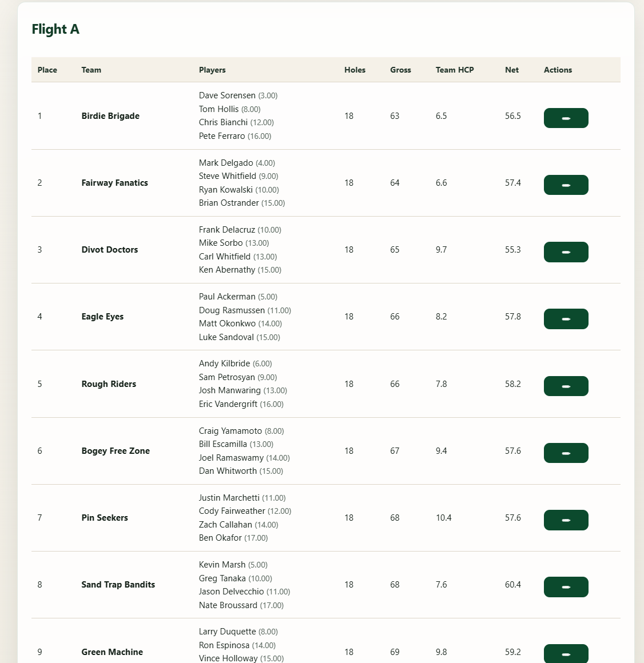Click the Place column header
The width and height of the screenshot is (644, 663).
47,70
